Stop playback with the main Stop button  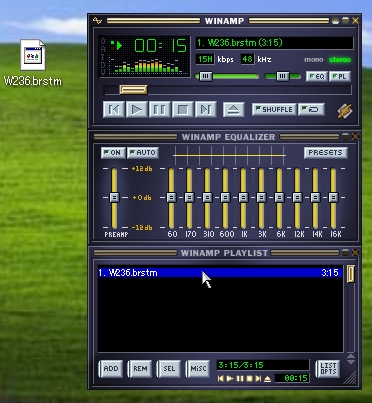[182, 110]
